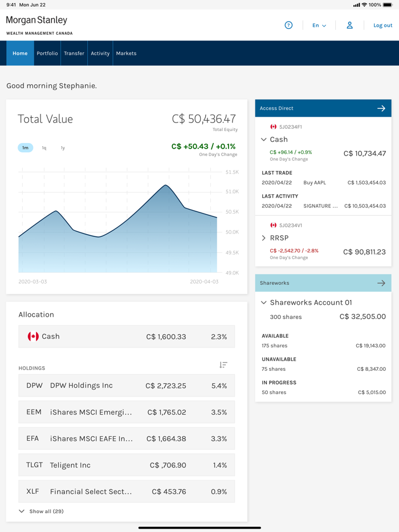Screen dimensions: 399x532
Task: Go to the Home tab
Action: click(20, 54)
